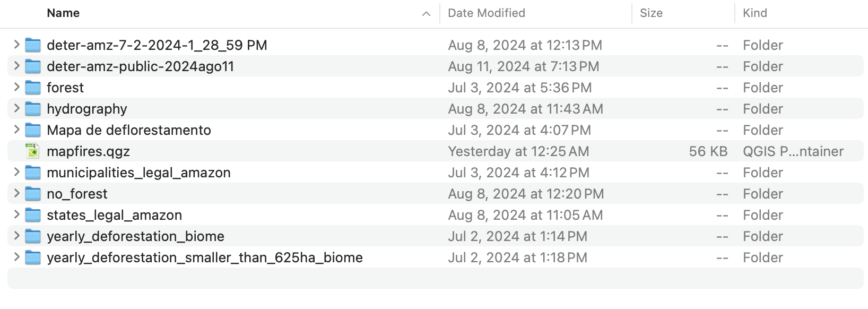Sort by Kind column header
Viewport: 868px width, 309px height.
[755, 13]
